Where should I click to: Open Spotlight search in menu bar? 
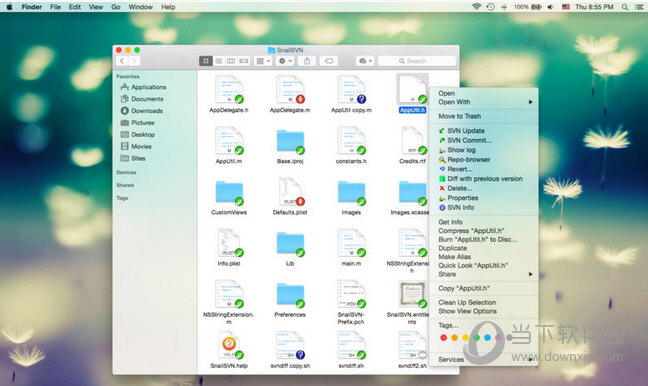click(625, 7)
